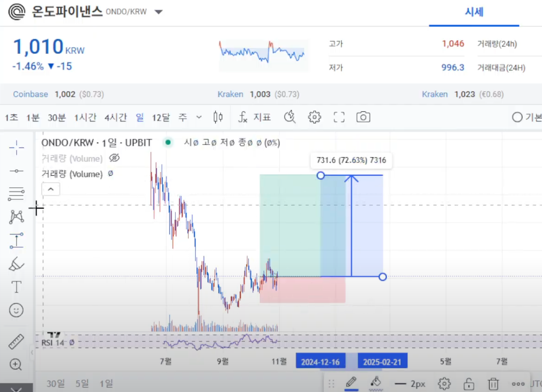
Task: Select the brush drawing tool
Action: click(x=16, y=264)
